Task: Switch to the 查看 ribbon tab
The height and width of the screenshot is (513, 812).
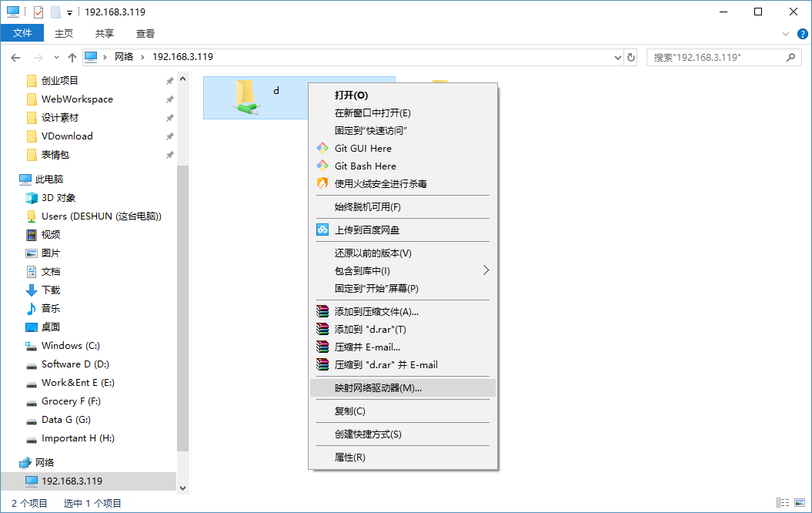Action: point(145,34)
